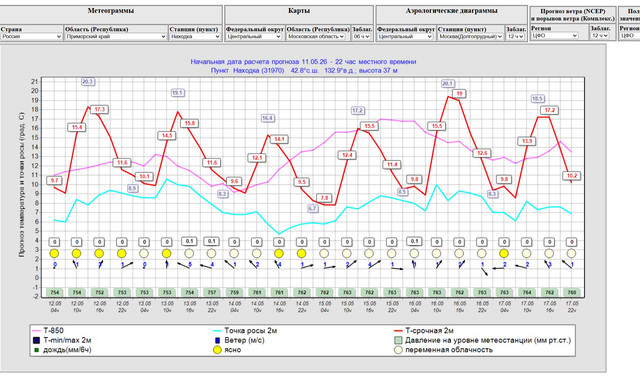Click the clear-sky sun icon at 14.05 22ч

301,254
